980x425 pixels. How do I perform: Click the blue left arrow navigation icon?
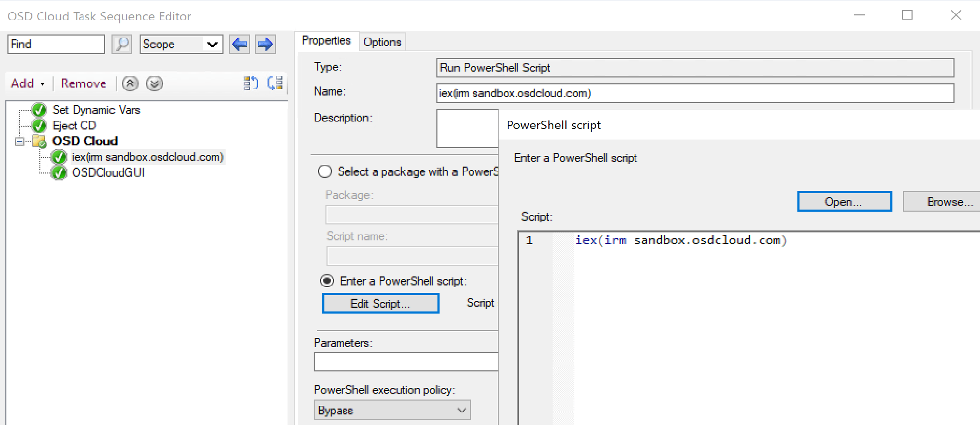239,44
